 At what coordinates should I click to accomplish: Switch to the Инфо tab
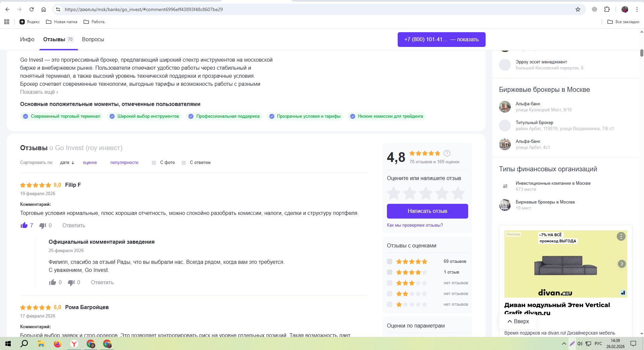click(27, 40)
